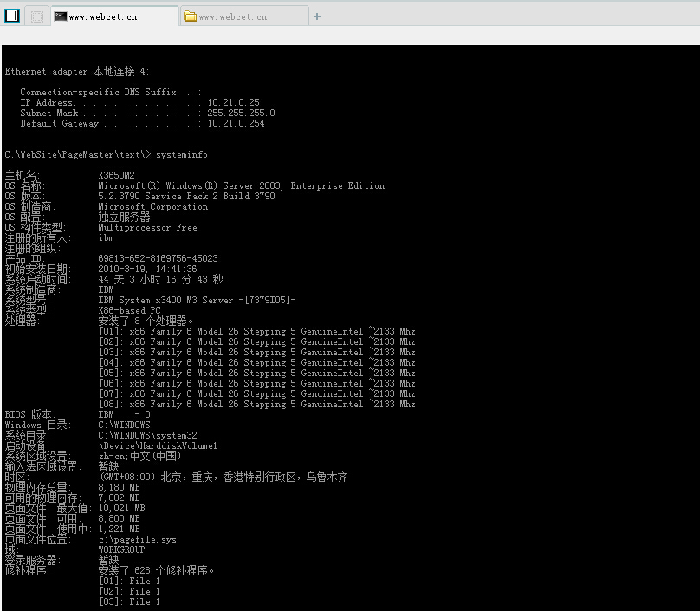This screenshot has width=700, height=611.
Task: Click the Ethernet adapter 本地连接 4 heading
Action: 77,71
